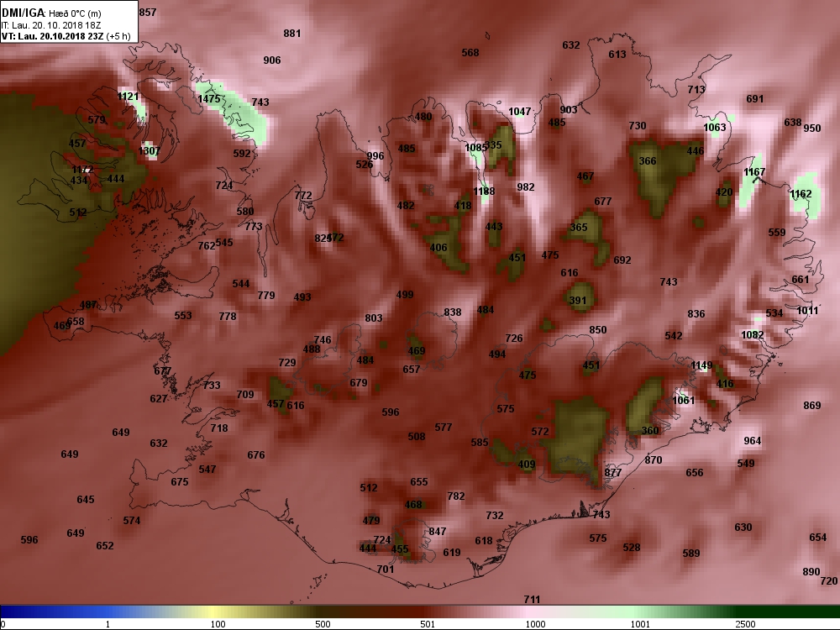The width and height of the screenshot is (840, 630).
Task: Click the map value '836'
Action: (x=696, y=314)
